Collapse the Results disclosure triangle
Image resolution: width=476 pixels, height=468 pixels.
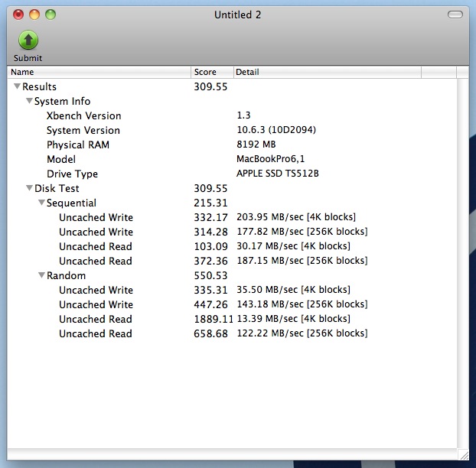(17, 86)
